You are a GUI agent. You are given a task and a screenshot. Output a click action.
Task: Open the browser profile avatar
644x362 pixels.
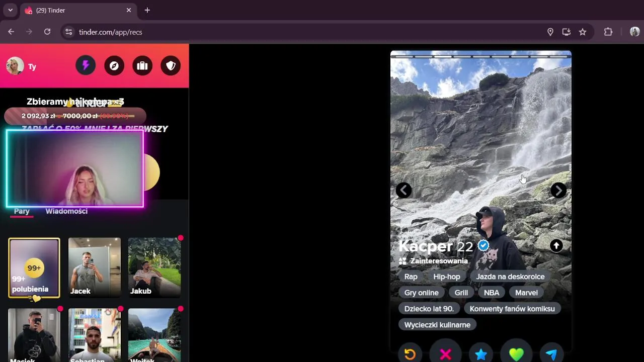pos(634,32)
